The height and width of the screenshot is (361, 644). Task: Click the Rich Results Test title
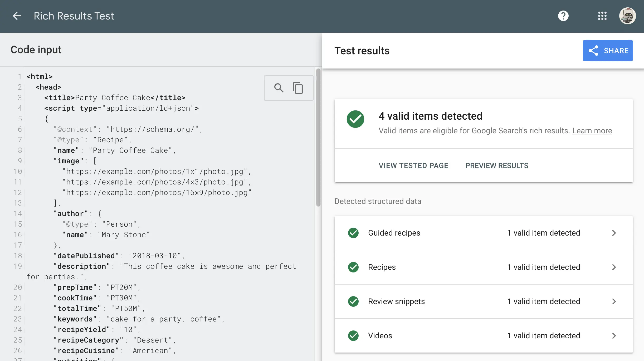coord(74,16)
